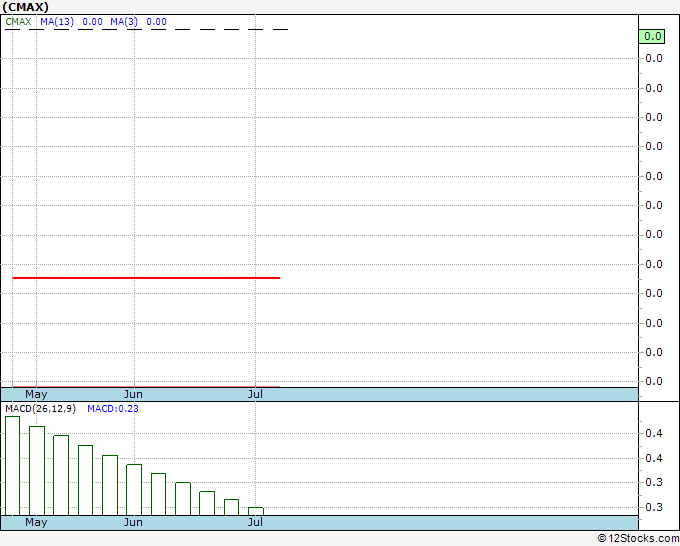Click the MA(3) indicator label

pyautogui.click(x=124, y=21)
